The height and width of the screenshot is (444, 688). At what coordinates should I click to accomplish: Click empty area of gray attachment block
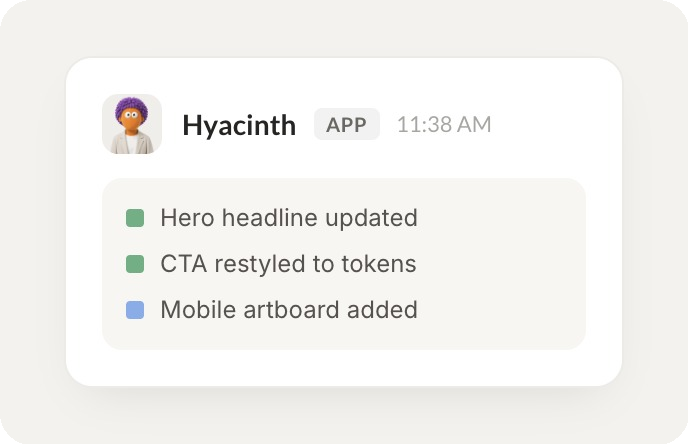click(500, 264)
